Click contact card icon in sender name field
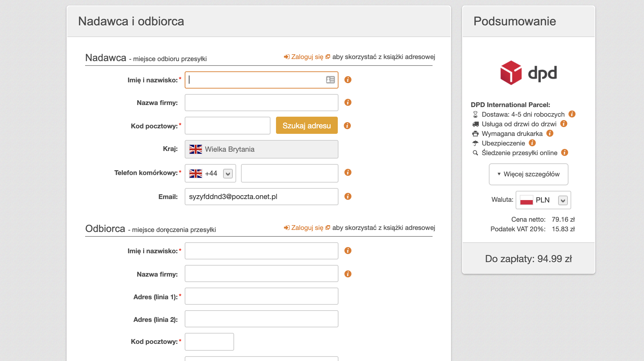 (330, 80)
